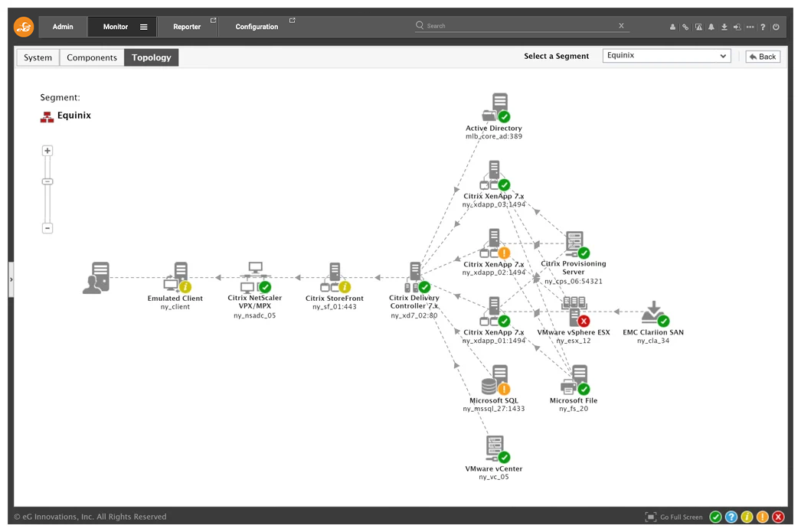Open the alarm warning window icon
The width and height of the screenshot is (801, 532).
click(x=698, y=27)
